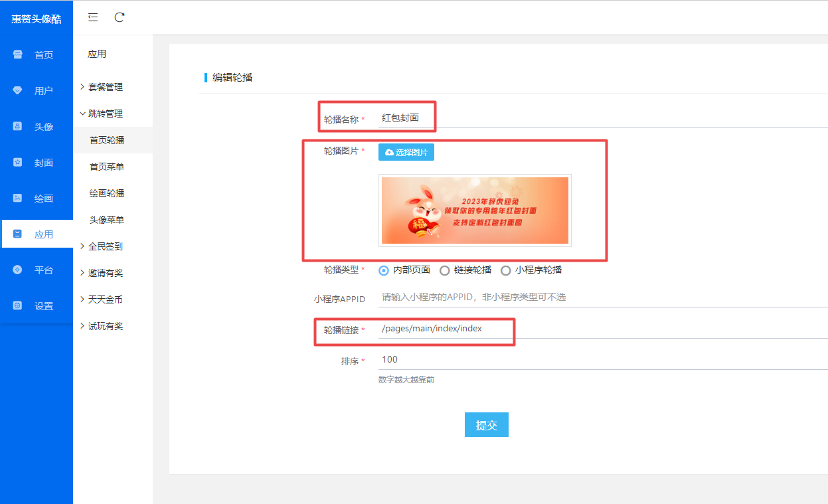Viewport: 828px width, 504px height.
Task: Click the rabbit banner image preview
Action: coord(475,210)
